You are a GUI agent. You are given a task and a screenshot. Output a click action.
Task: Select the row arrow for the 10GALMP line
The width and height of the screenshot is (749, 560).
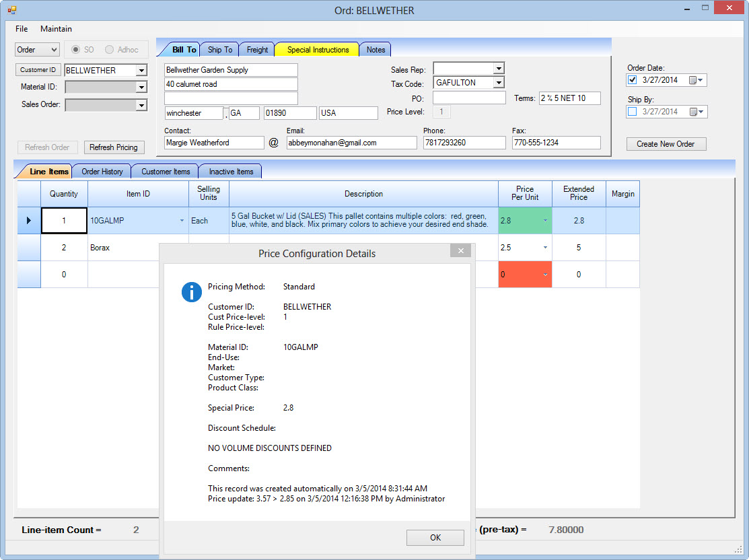(29, 220)
